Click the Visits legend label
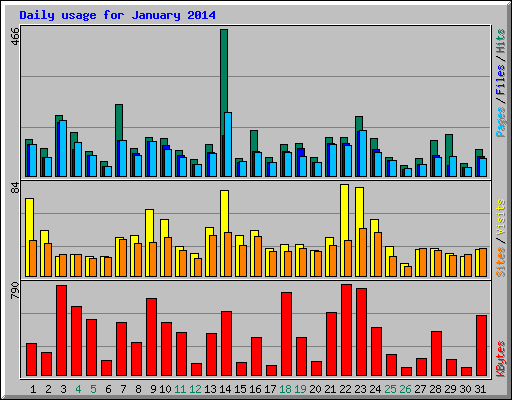The height and width of the screenshot is (400, 512). 500,217
